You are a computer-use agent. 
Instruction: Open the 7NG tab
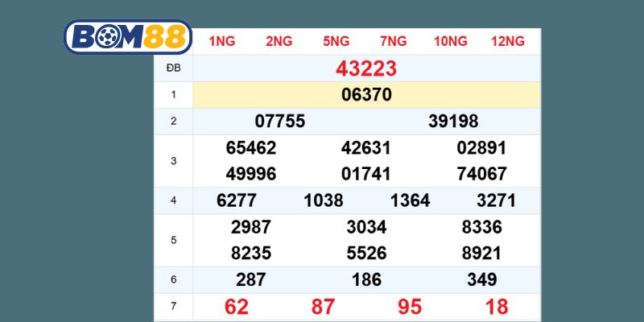[x=394, y=41]
